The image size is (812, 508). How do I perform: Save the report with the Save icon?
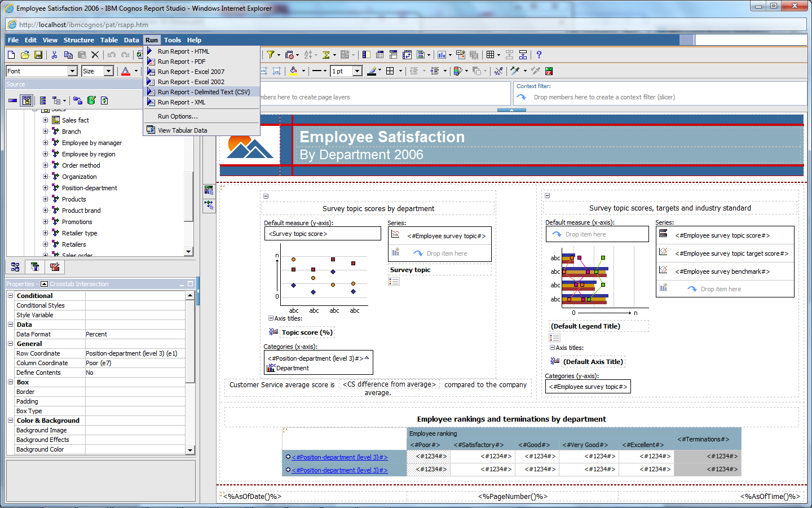click(38, 55)
